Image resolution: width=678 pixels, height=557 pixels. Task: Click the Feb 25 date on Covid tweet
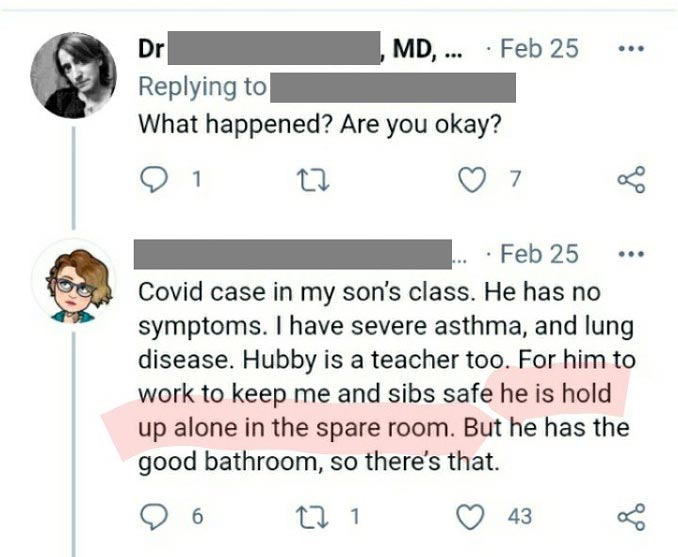538,255
